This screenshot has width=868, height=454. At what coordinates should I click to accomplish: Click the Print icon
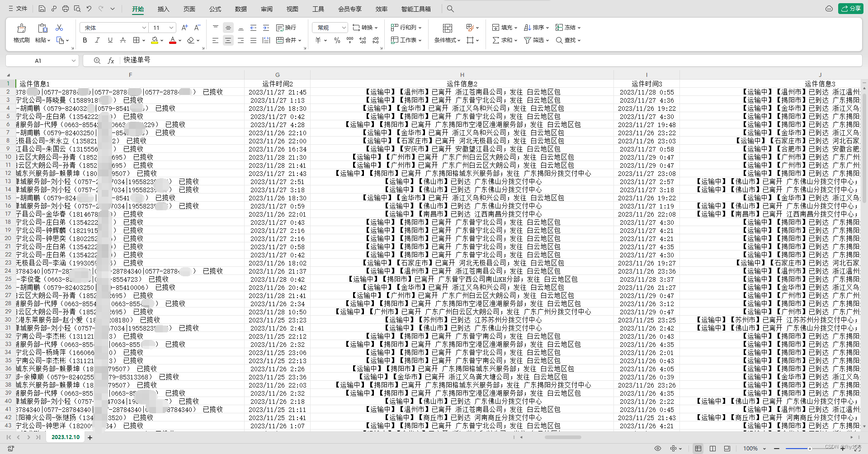(x=66, y=9)
